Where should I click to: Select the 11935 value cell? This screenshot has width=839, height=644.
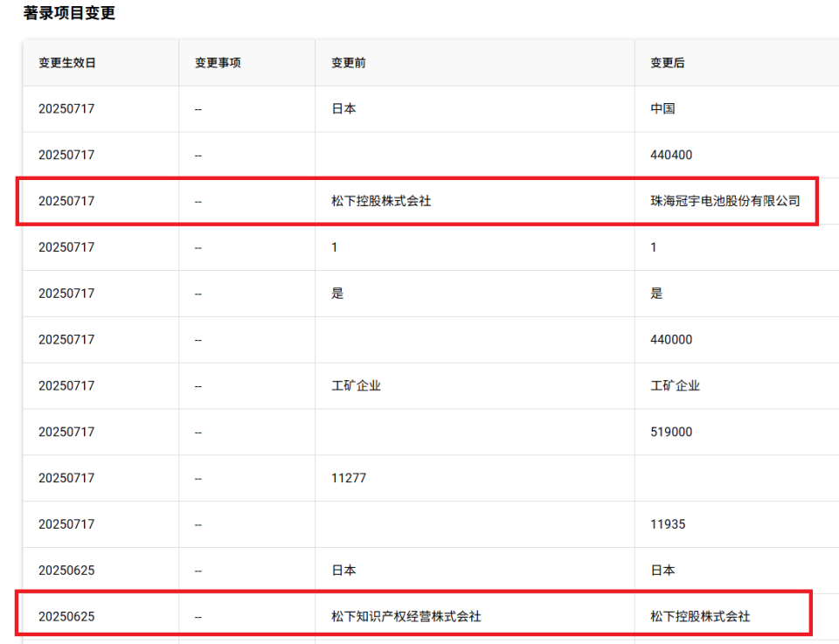tap(668, 524)
